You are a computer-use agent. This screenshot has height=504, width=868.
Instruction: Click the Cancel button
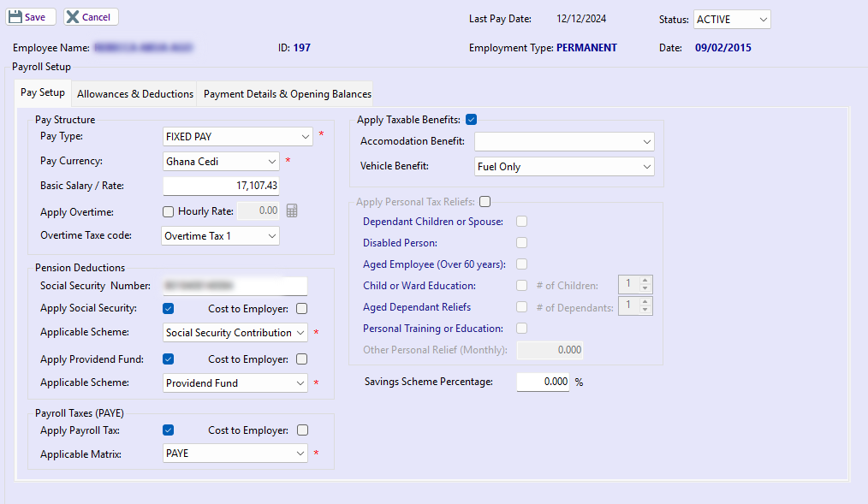tap(91, 17)
